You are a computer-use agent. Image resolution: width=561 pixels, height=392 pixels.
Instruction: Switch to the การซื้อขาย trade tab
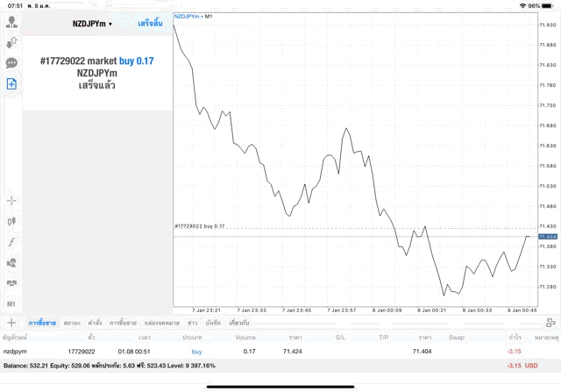42,323
